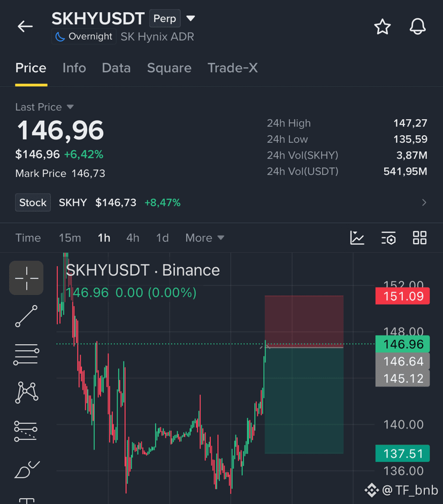This screenshot has width=443, height=504.
Task: Click the 24h High value 147,27
Action: (x=410, y=123)
